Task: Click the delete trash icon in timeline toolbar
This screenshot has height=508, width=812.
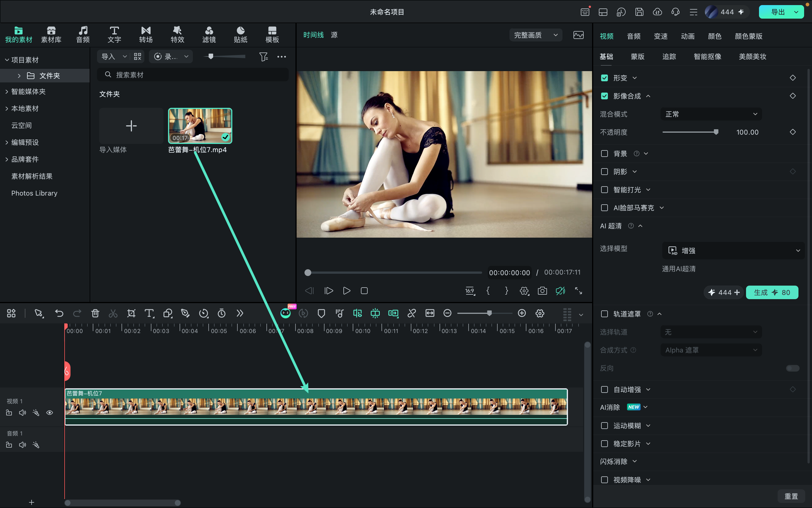Action: coord(95,313)
